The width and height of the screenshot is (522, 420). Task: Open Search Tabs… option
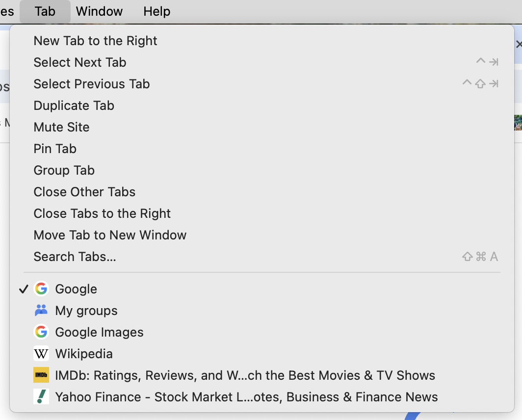pyautogui.click(x=75, y=257)
